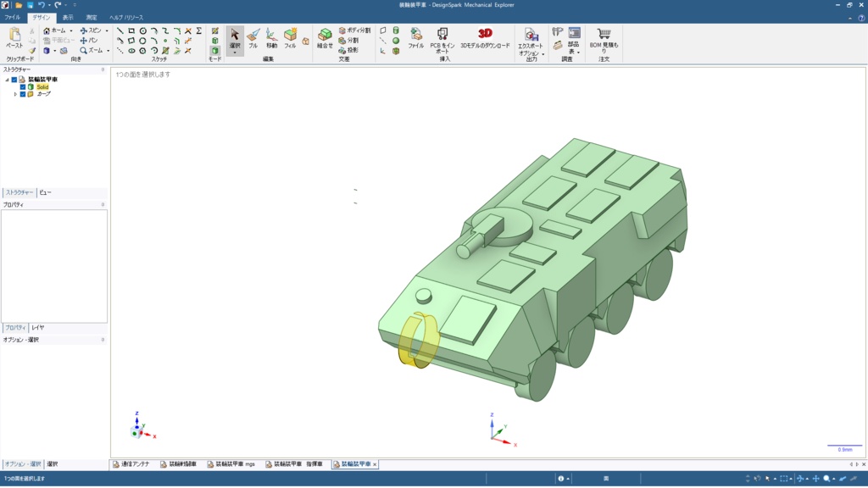The image size is (868, 488).
Task: Toggle visibility checkbox for Solid
Action: pyautogui.click(x=23, y=87)
